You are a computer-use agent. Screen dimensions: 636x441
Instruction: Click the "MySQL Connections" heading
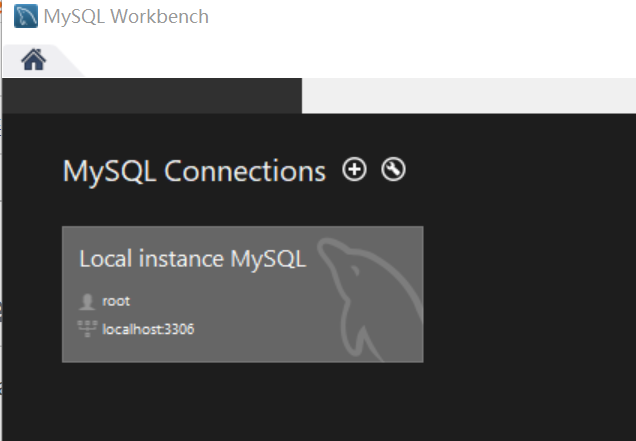coord(194,171)
